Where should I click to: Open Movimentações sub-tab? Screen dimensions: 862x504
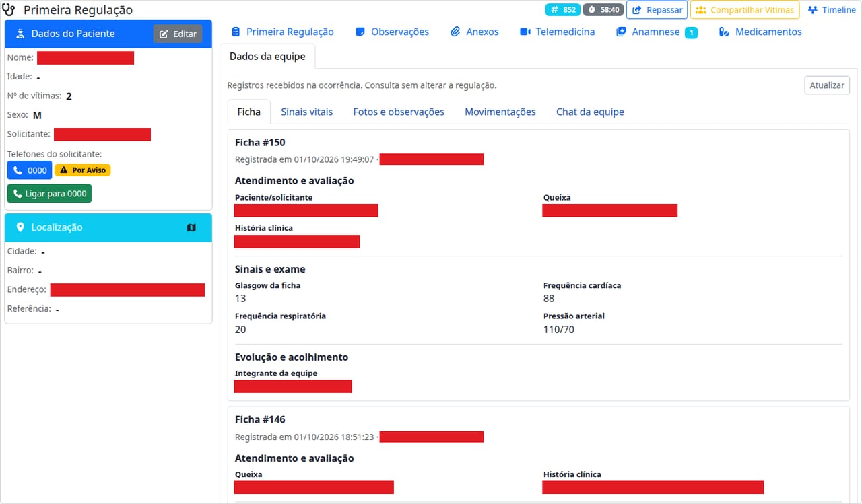coord(500,112)
